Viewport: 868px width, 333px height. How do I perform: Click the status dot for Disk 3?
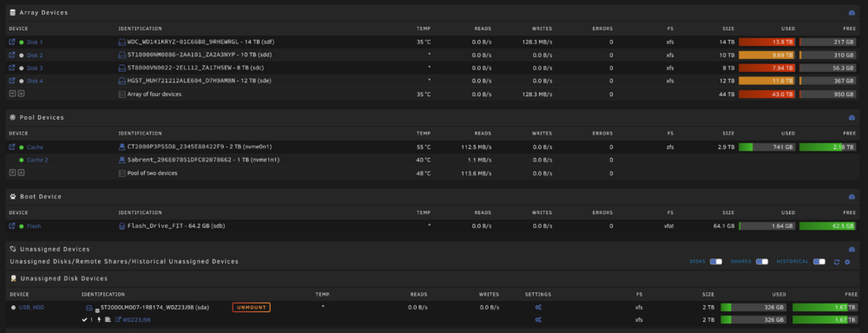click(22, 68)
